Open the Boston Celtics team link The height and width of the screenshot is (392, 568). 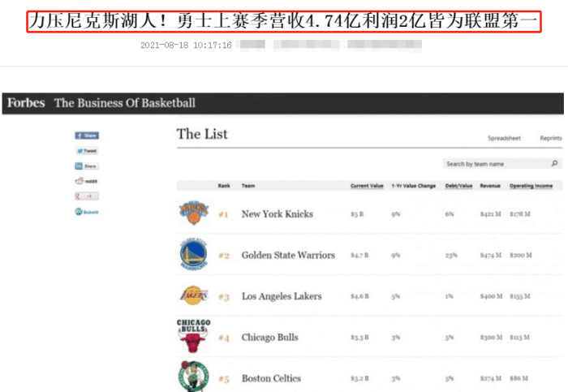271,378
